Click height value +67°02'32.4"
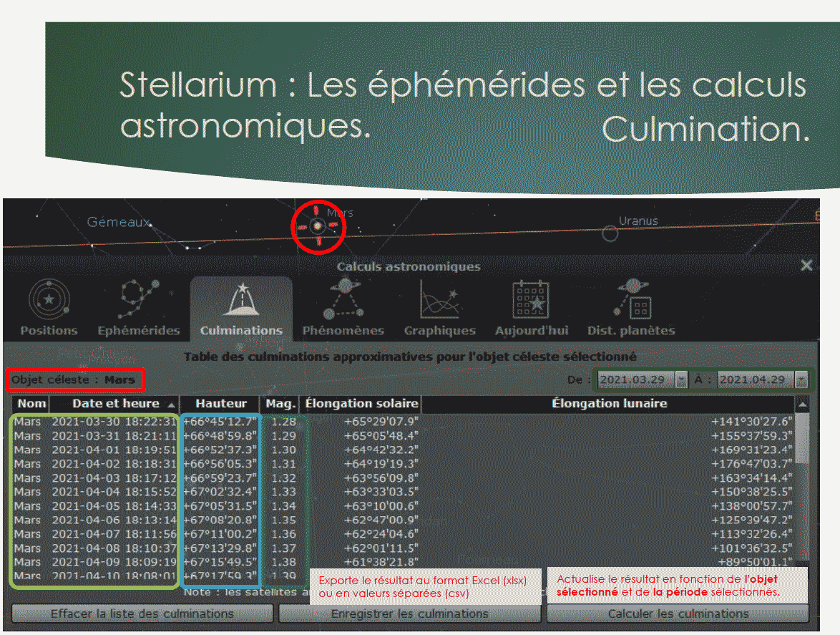This screenshot has height=635, width=840. [220, 492]
